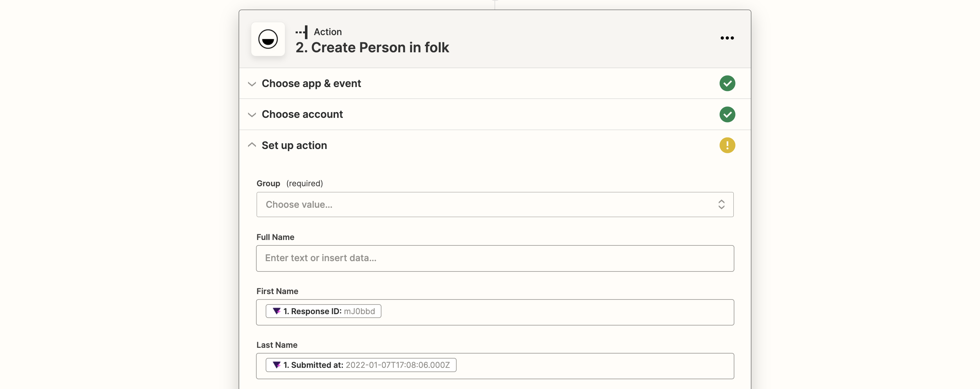Click Typeform icon in Submitted at pill
980x389 pixels.
pos(277,365)
